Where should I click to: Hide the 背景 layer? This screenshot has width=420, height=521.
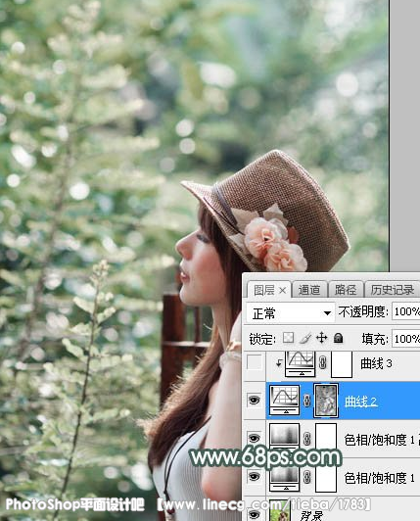click(x=255, y=514)
